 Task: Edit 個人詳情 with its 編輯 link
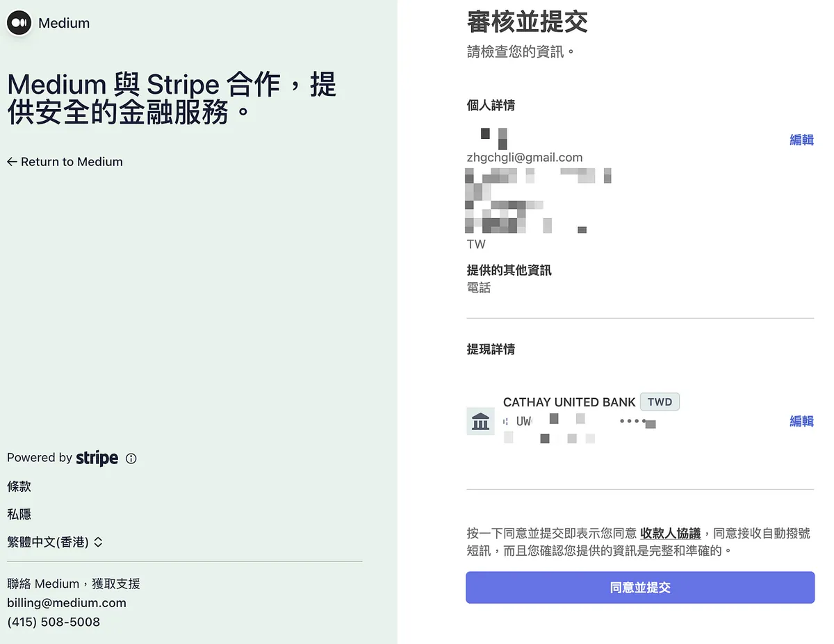tap(801, 140)
